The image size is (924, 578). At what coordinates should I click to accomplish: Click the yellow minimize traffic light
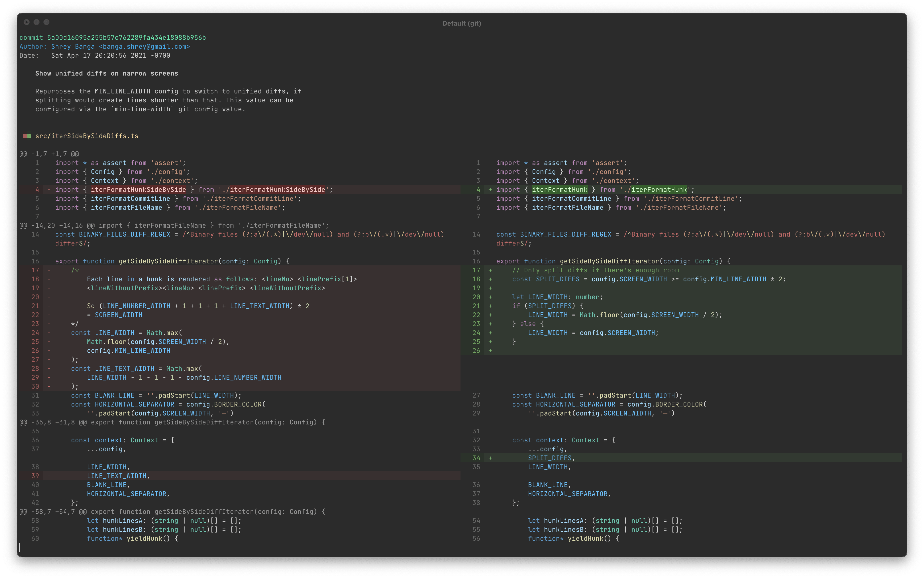point(36,22)
